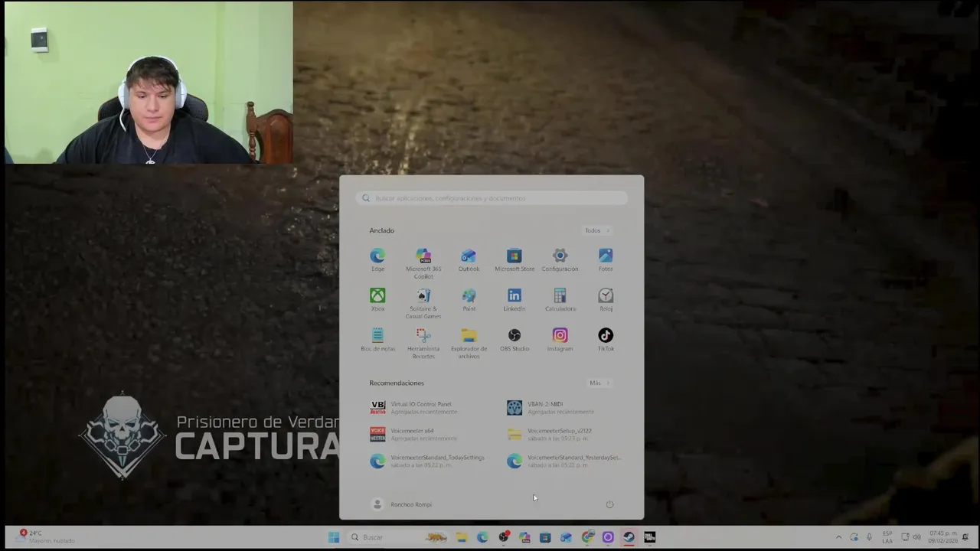Open Explorador de archivos pinned app
The height and width of the screenshot is (551, 980).
tap(469, 343)
